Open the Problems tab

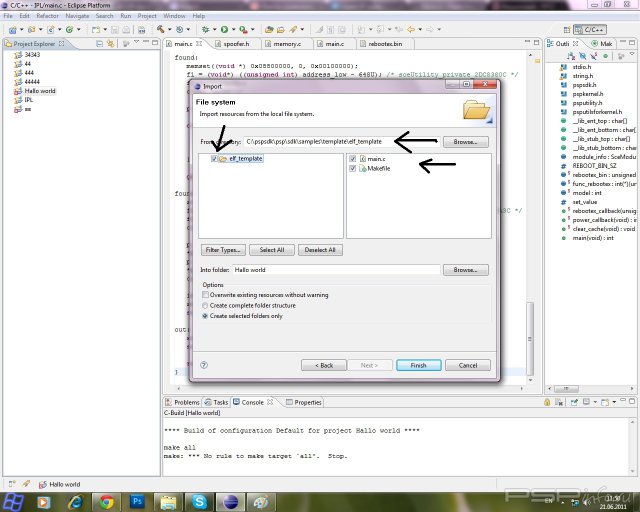pyautogui.click(x=187, y=402)
